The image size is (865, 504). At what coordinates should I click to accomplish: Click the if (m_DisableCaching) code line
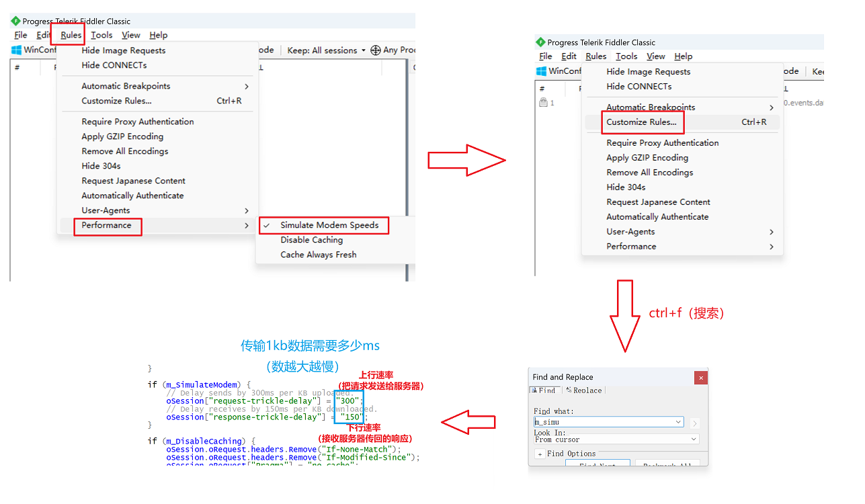click(x=202, y=441)
